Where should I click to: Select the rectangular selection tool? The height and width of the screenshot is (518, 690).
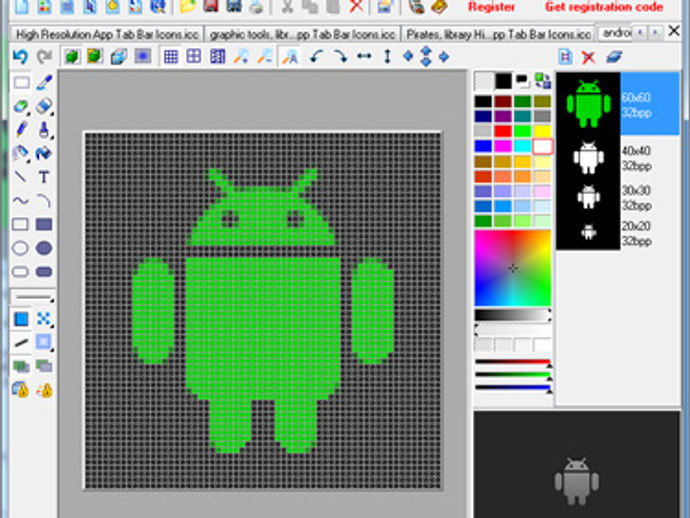pos(21,82)
